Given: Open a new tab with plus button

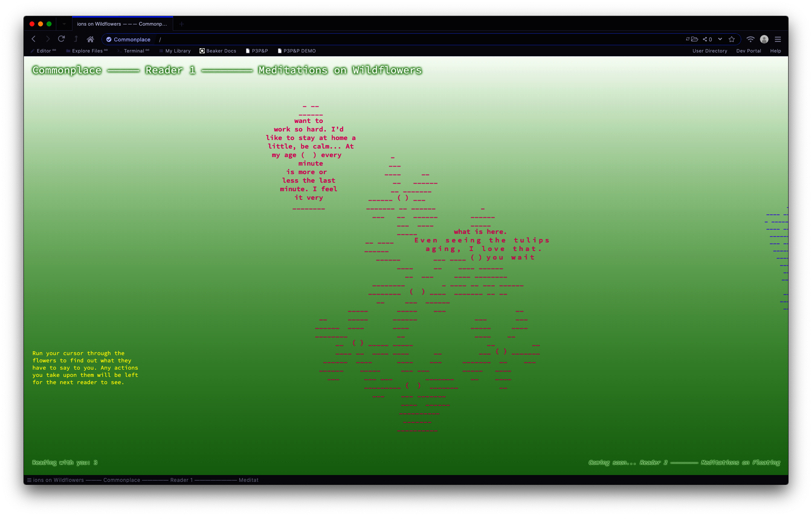Looking at the screenshot, I should 182,24.
